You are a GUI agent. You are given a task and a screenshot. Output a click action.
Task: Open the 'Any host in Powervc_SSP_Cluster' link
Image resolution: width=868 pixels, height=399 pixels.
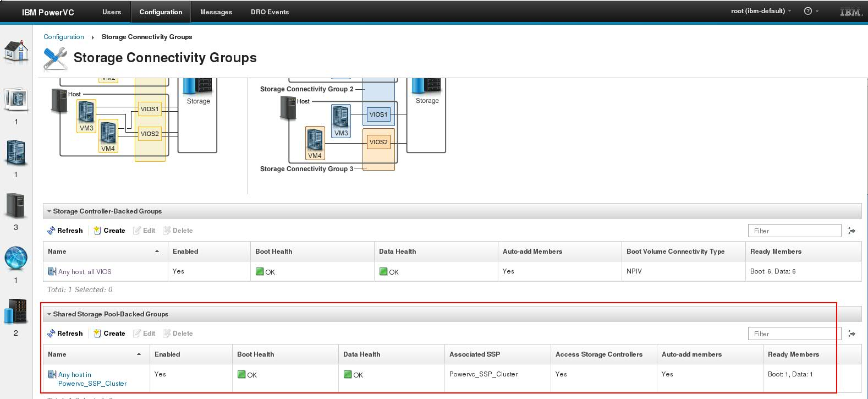(92, 379)
